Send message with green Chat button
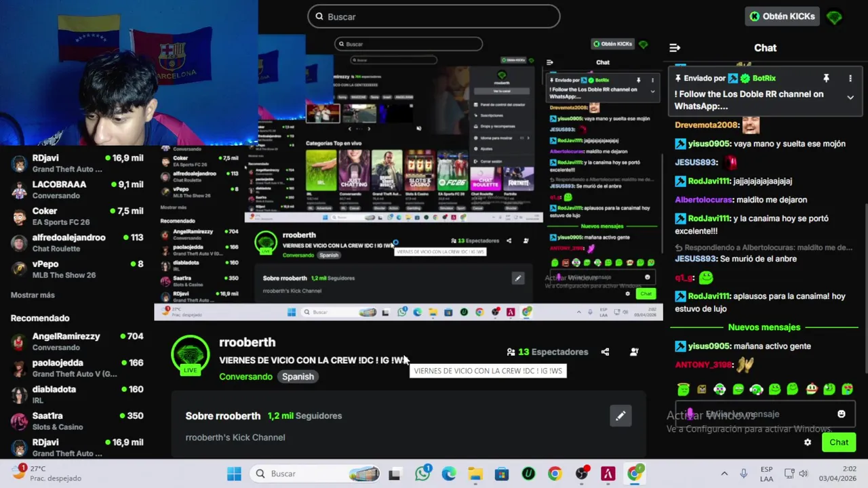 click(x=839, y=443)
